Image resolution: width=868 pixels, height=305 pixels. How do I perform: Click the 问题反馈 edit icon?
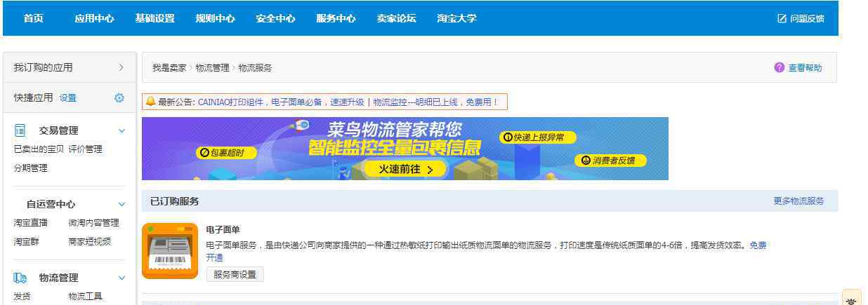782,19
